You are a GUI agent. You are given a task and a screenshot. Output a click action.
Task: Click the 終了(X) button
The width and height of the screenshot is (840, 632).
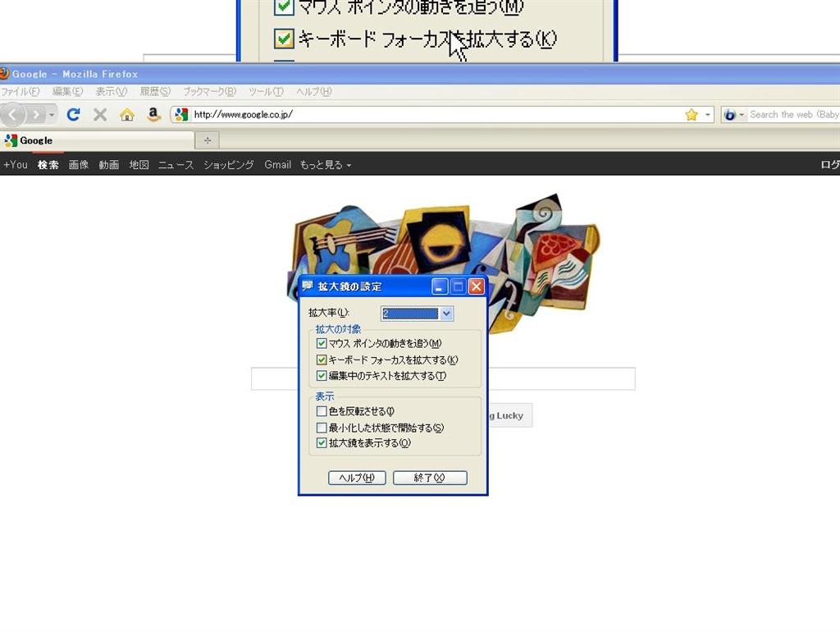point(430,478)
